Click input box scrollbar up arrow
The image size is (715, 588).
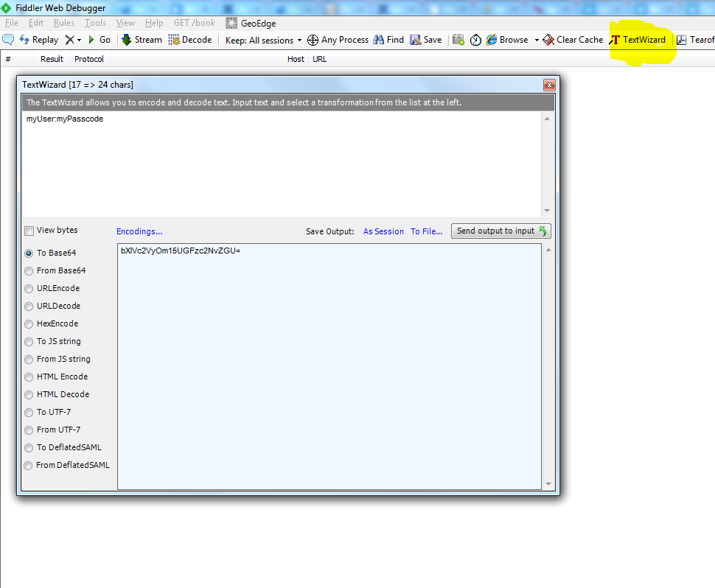pyautogui.click(x=547, y=119)
